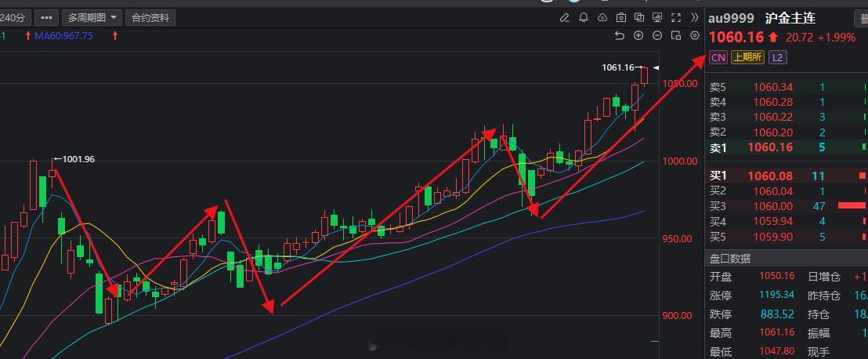Collapse side panel with double chevron

[695, 18]
